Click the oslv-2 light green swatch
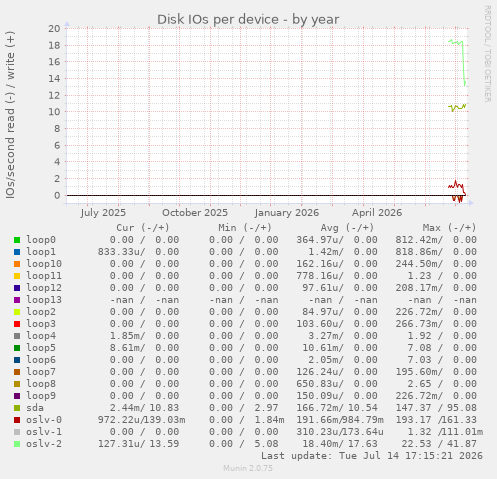497x479 pixels. 17,444
